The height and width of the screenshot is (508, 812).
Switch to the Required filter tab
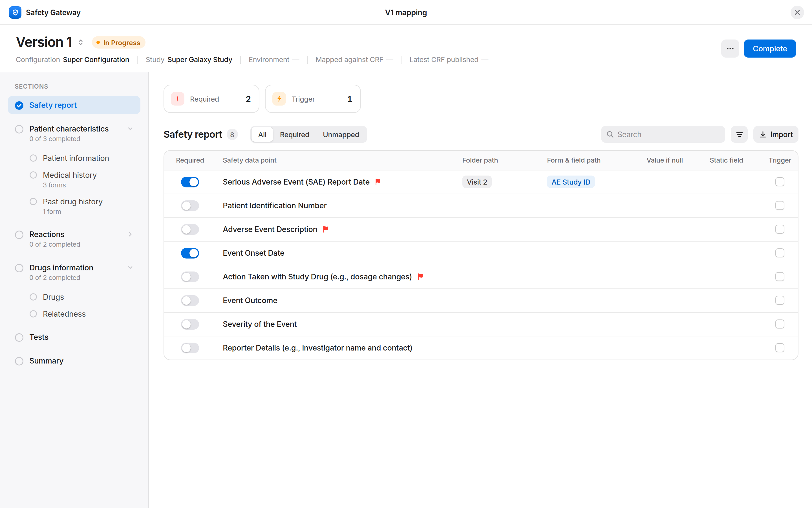point(294,134)
